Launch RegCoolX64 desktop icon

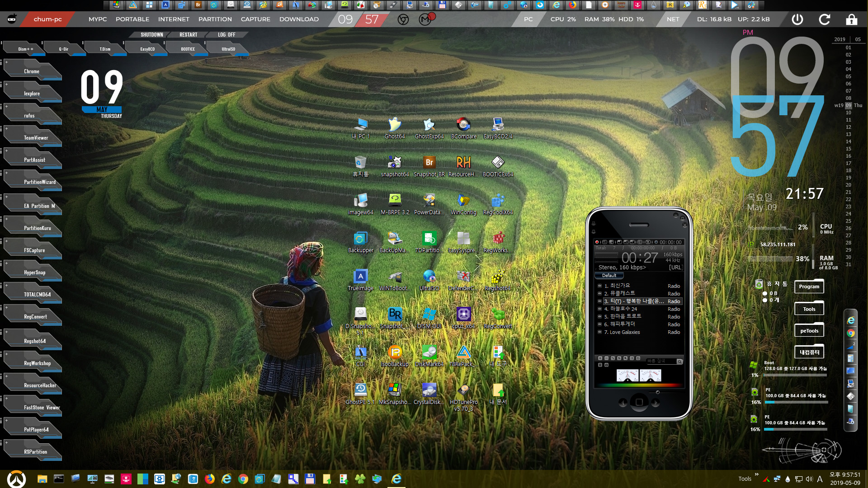[498, 204]
